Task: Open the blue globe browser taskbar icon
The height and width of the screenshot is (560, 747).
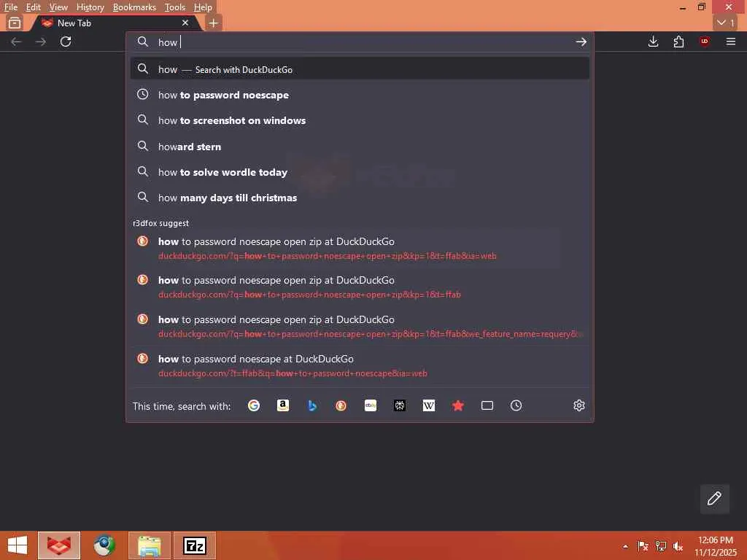Action: 104,545
